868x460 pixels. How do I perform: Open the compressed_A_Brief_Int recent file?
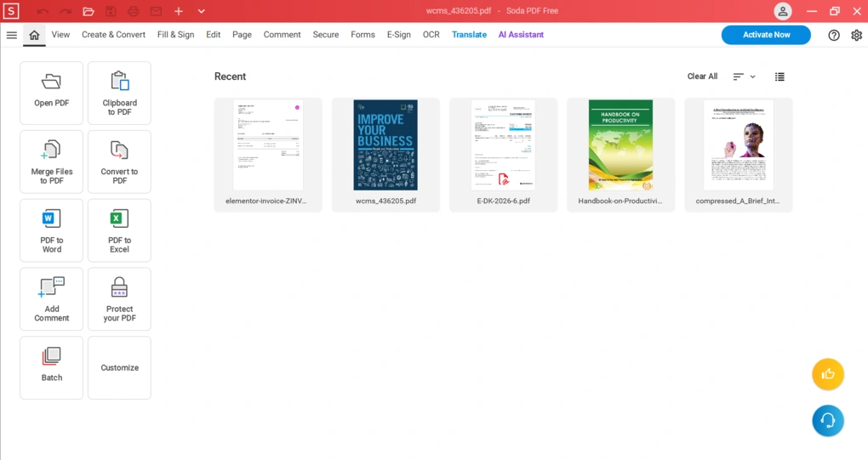pyautogui.click(x=739, y=155)
